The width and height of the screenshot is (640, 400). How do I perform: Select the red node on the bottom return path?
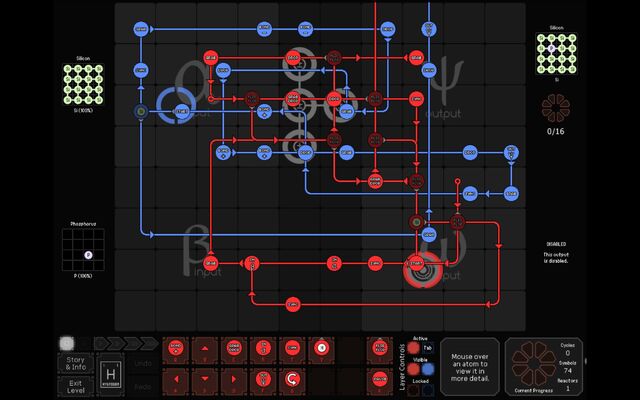click(293, 304)
